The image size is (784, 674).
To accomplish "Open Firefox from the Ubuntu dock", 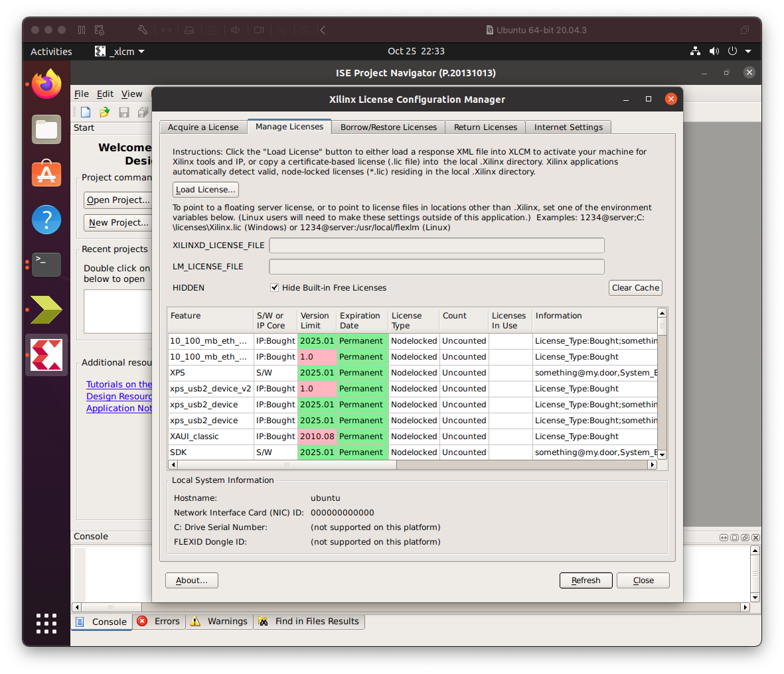I will point(46,84).
